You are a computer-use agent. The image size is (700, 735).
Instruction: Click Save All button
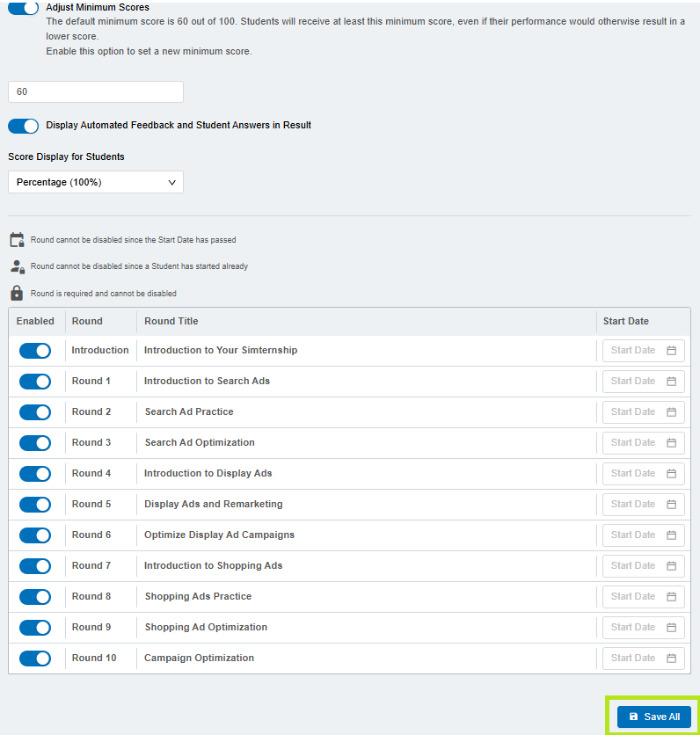point(653,717)
